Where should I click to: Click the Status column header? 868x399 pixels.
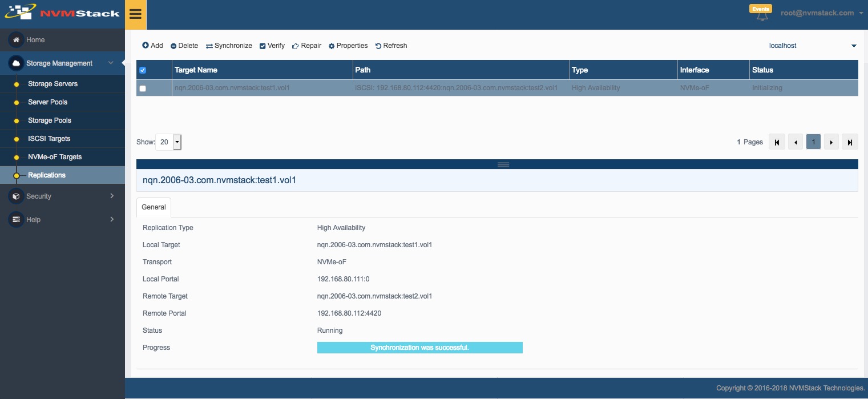click(804, 70)
